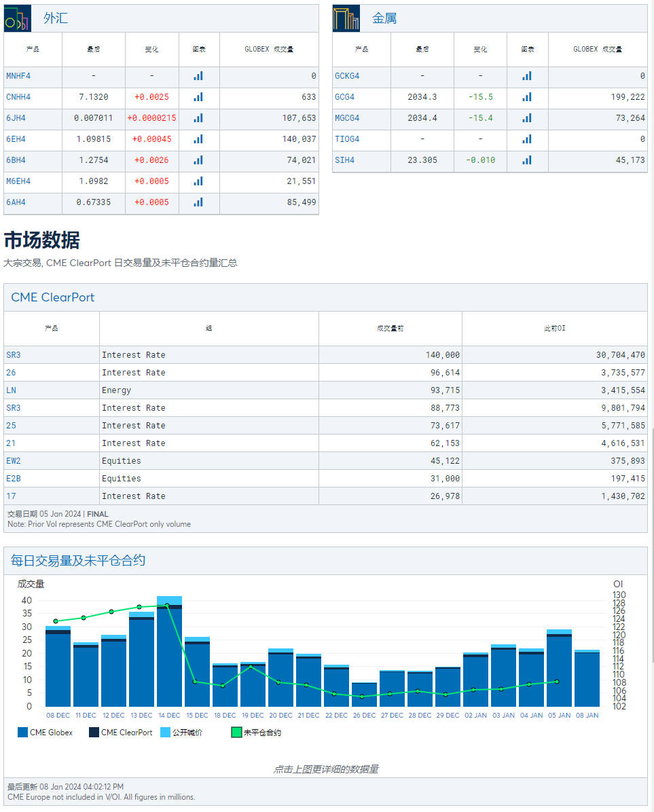Open the GCKG4 product link

coord(347,76)
